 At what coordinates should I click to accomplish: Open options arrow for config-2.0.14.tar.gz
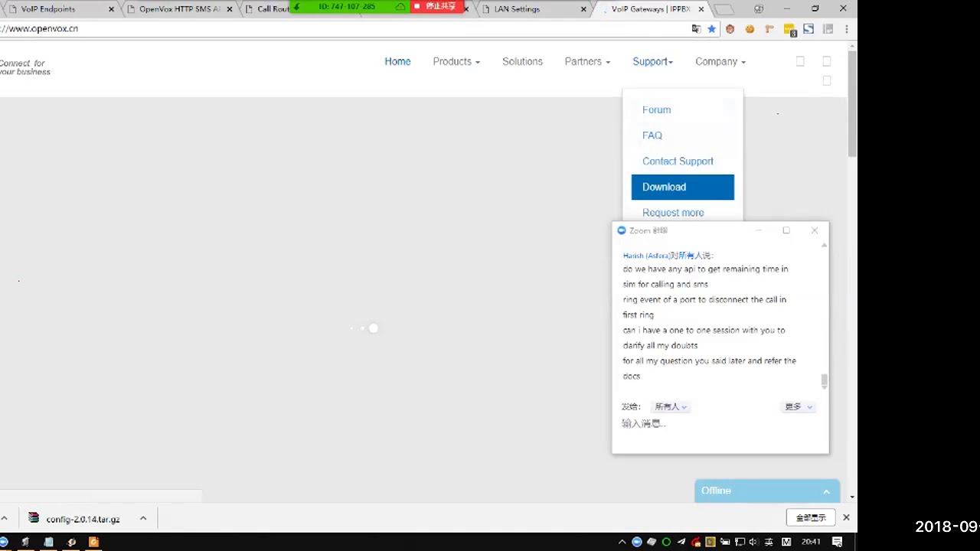point(142,519)
